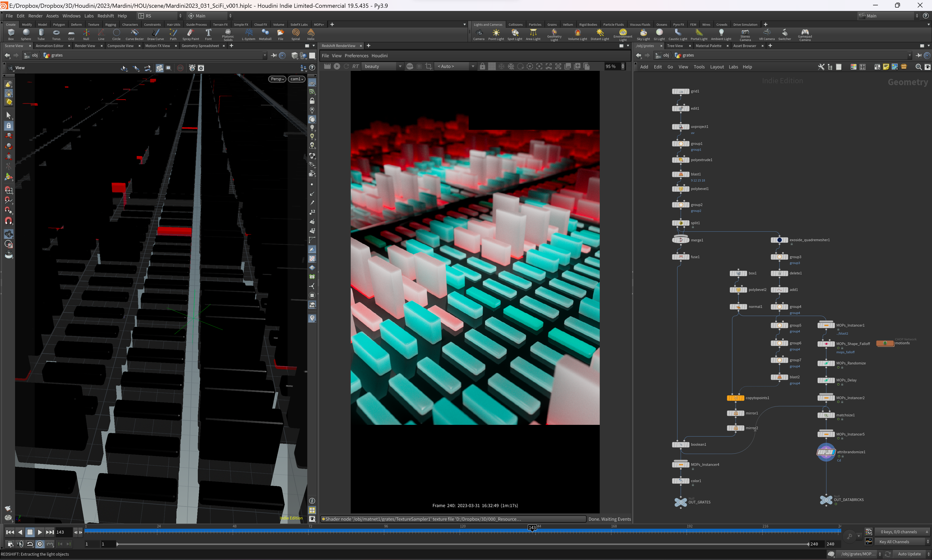This screenshot has width=932, height=560.
Task: Add a Spot Light
Action: tap(515, 34)
